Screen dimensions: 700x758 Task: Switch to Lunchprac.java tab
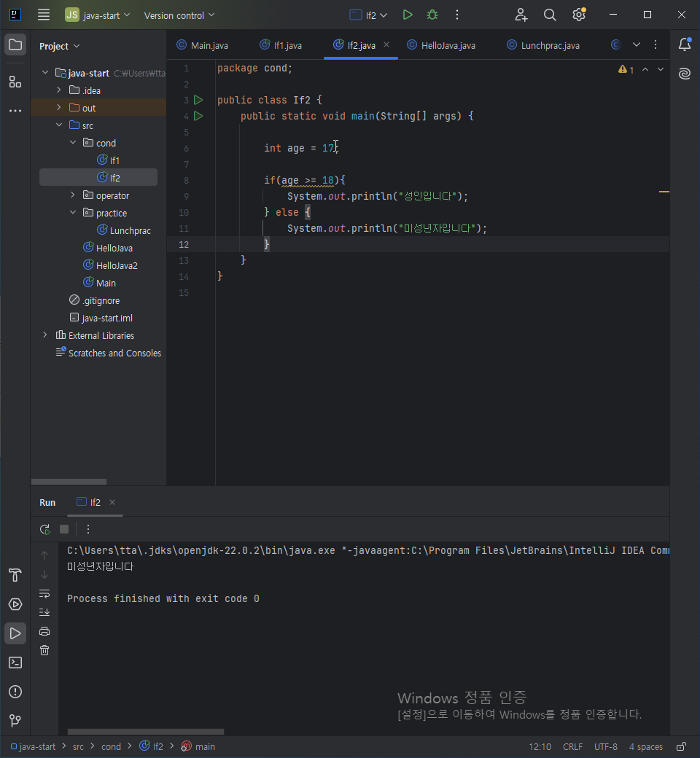(x=542, y=45)
